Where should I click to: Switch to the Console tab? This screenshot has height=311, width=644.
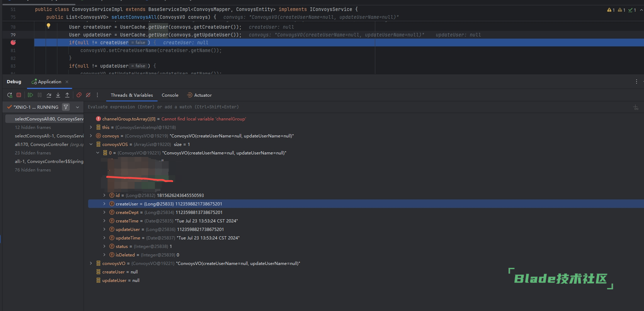pyautogui.click(x=170, y=95)
